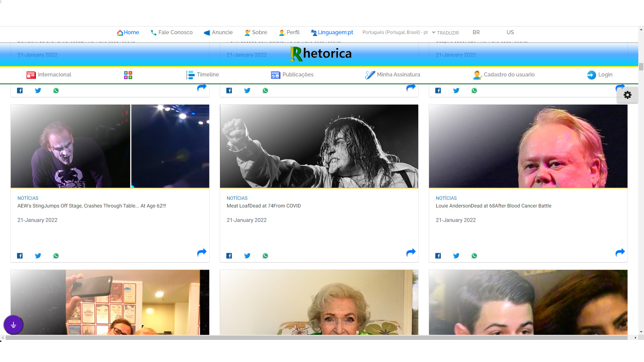Click Facebook icon on Louie Anderson card
The height and width of the screenshot is (362, 644).
(x=438, y=256)
